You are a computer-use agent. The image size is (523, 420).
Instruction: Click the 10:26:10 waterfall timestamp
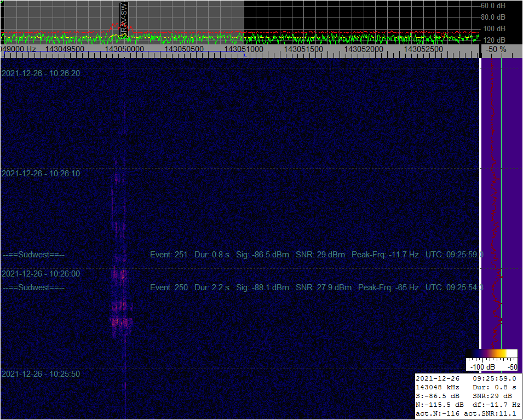(x=41, y=174)
